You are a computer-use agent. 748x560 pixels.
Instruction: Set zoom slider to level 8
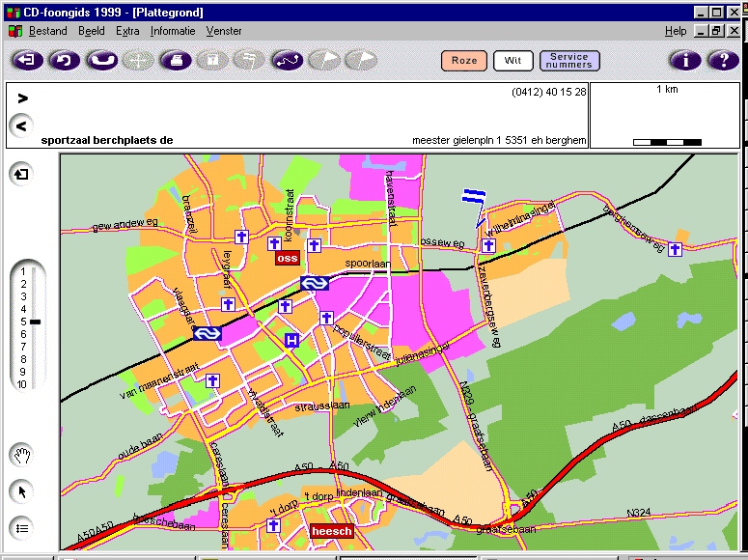point(22,359)
